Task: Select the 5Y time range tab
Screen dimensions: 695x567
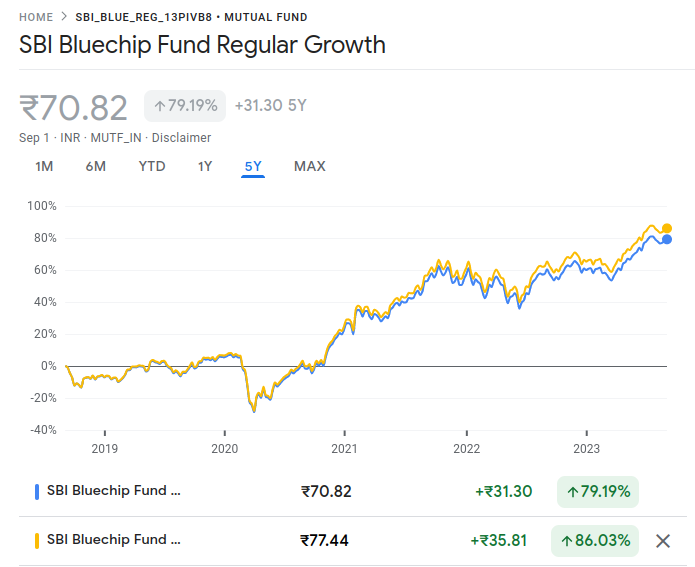Action: tap(253, 166)
